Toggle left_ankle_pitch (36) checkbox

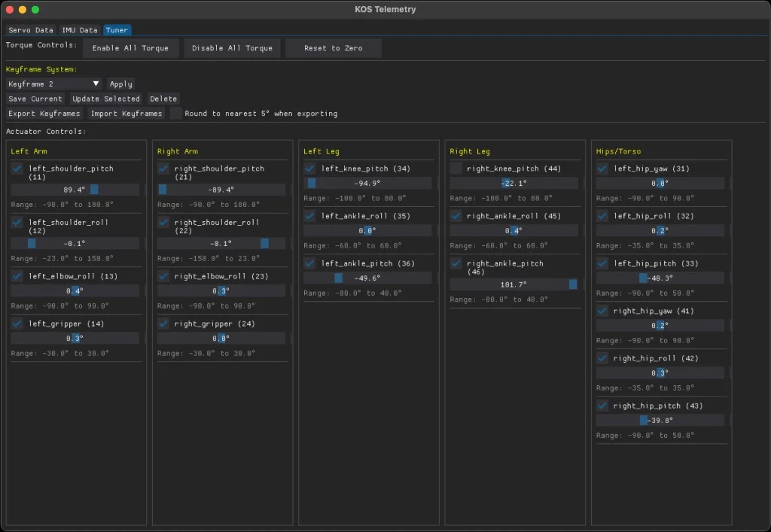pyautogui.click(x=309, y=263)
